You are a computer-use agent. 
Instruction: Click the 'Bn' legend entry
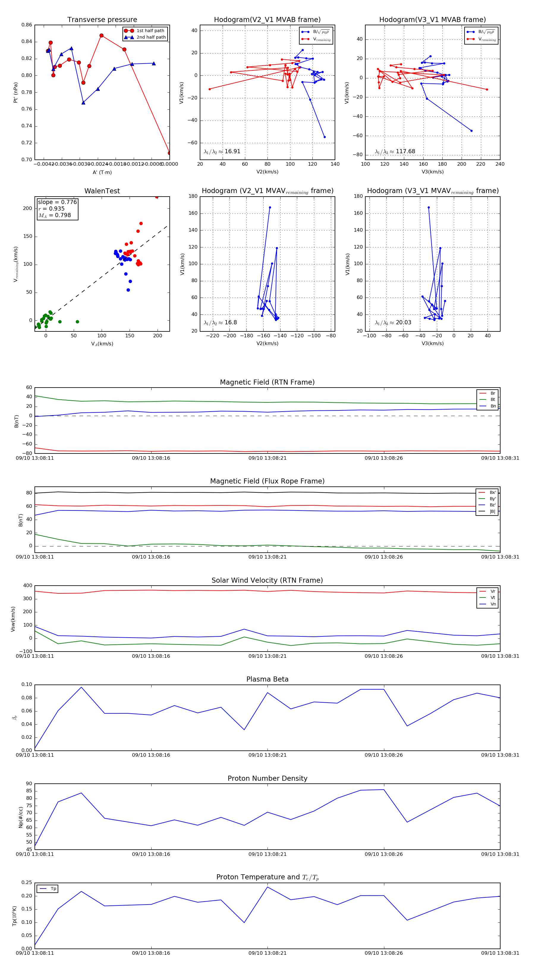click(487, 406)
